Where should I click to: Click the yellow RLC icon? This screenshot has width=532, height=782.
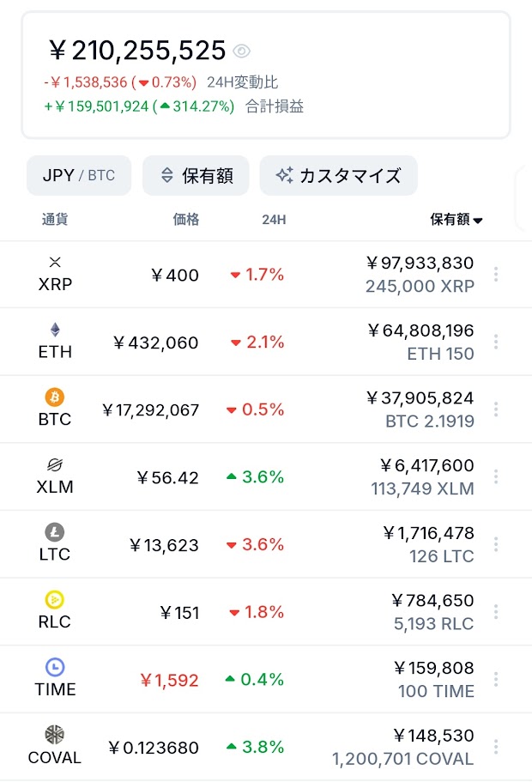(55, 599)
